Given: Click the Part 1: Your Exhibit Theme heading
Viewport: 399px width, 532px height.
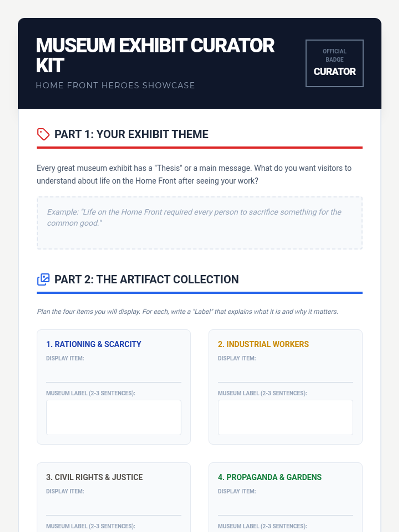Looking at the screenshot, I should (131, 134).
